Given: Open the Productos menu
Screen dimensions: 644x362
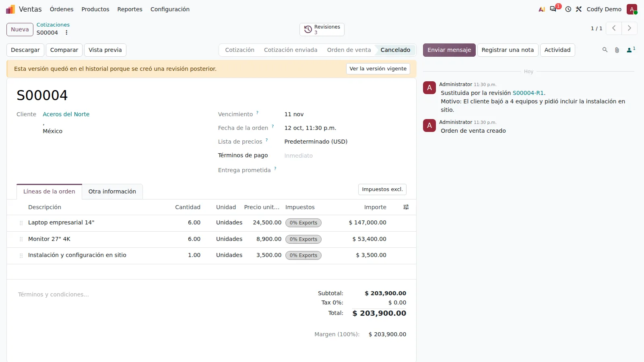Looking at the screenshot, I should pos(95,9).
